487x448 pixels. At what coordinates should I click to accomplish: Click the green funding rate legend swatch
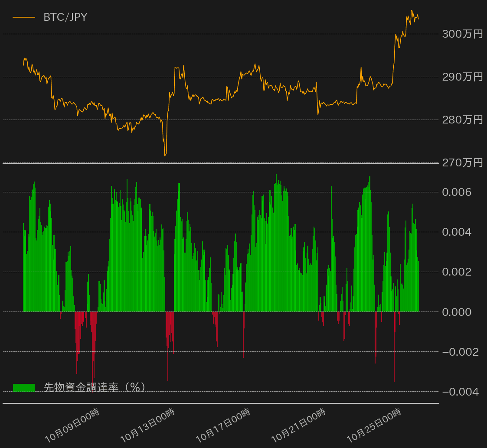[x=24, y=387]
